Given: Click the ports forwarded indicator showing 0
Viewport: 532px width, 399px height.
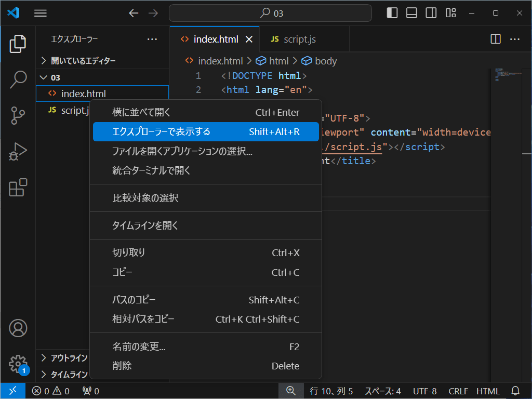Looking at the screenshot, I should pos(90,391).
